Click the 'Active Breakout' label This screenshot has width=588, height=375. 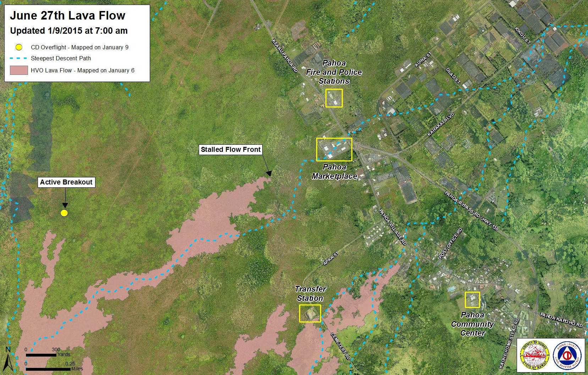66,182
